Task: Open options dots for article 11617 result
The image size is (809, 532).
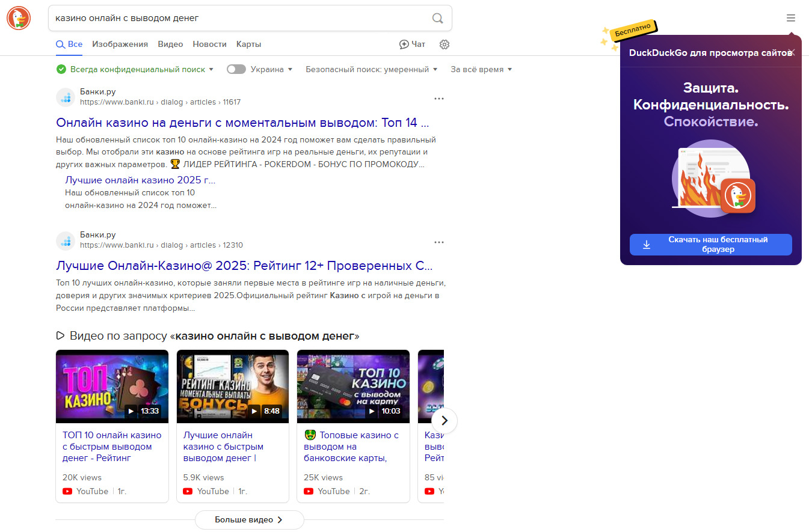Action: click(x=439, y=99)
